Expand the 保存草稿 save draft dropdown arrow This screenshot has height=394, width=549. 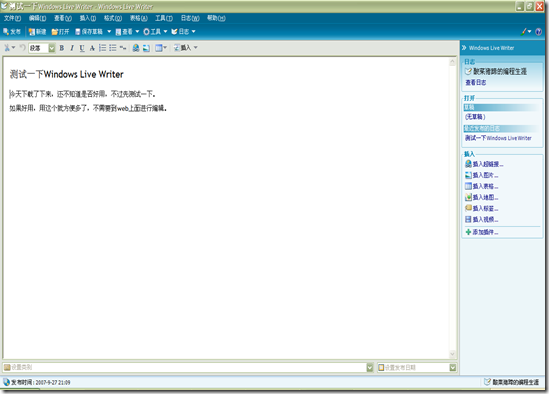[x=109, y=32]
